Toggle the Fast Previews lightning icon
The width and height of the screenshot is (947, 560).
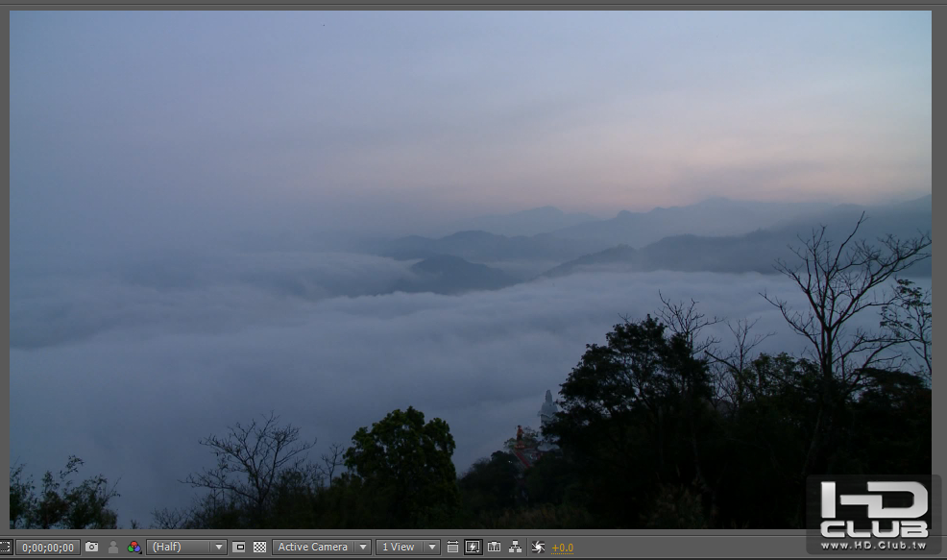tap(473, 548)
